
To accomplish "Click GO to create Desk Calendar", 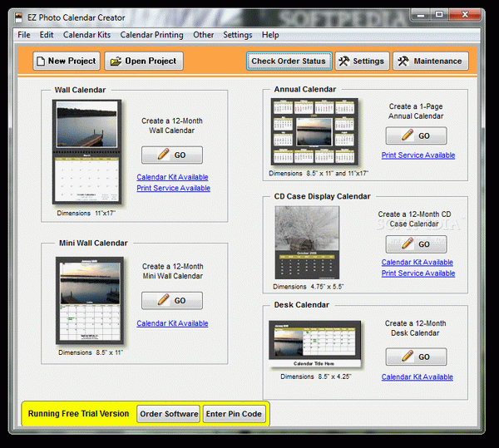I will [417, 357].
